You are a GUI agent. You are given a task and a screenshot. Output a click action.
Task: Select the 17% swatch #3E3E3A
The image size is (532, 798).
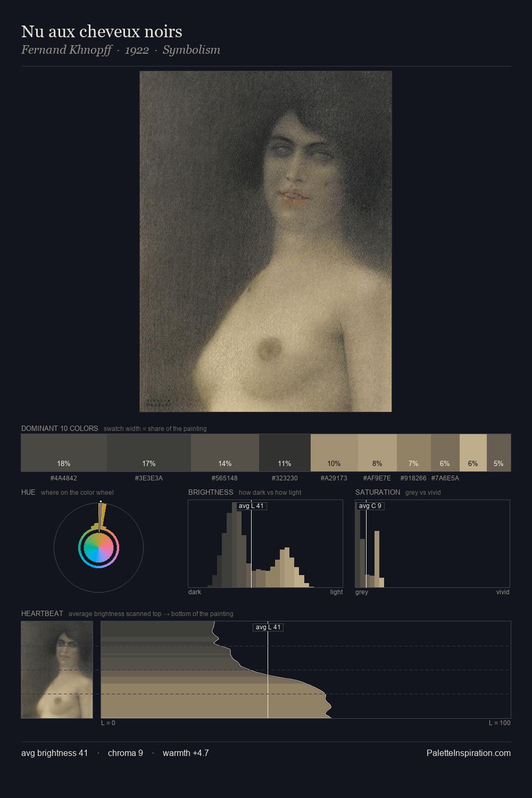point(149,453)
